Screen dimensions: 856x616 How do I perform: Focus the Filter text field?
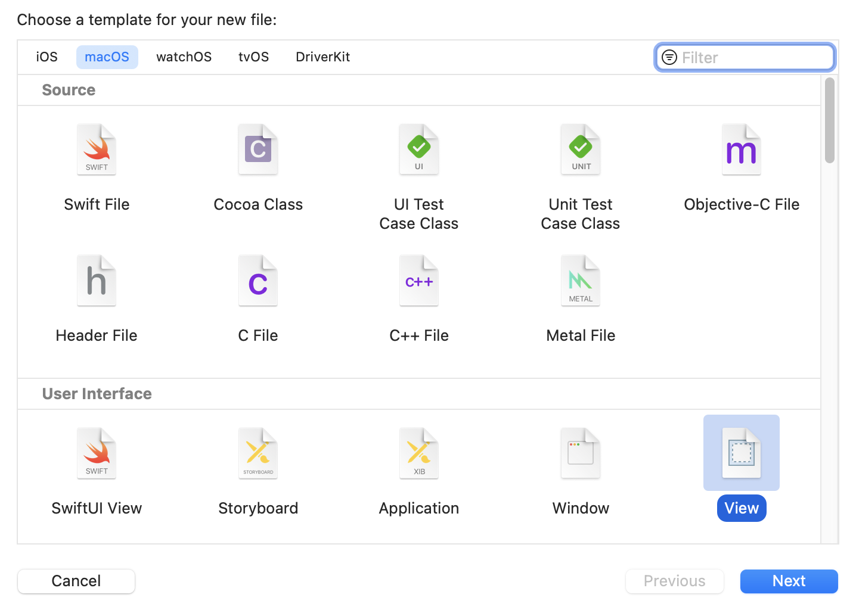pos(745,57)
